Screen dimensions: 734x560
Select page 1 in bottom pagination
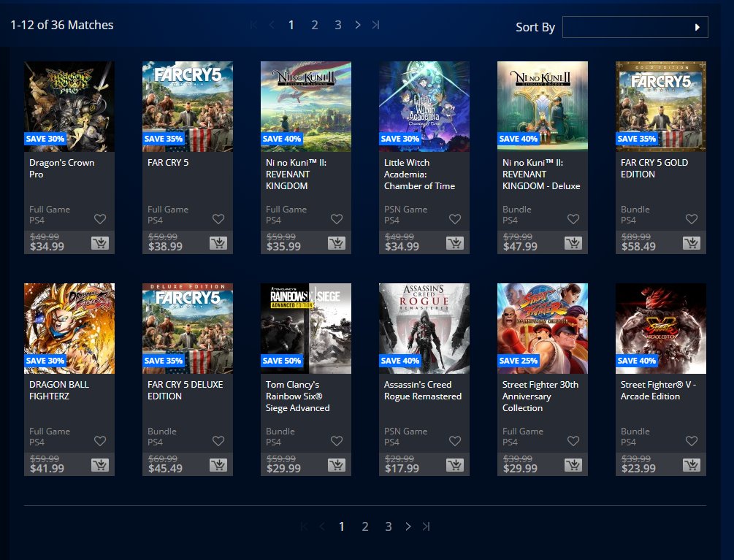342,526
